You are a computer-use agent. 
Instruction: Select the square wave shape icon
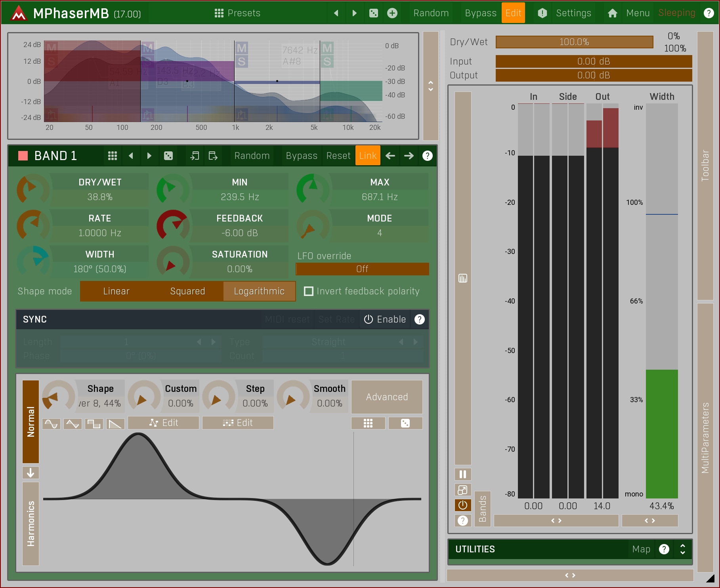(x=94, y=424)
